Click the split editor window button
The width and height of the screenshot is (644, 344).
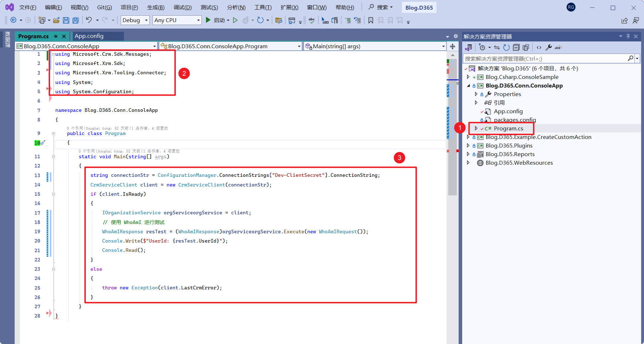coord(453,46)
